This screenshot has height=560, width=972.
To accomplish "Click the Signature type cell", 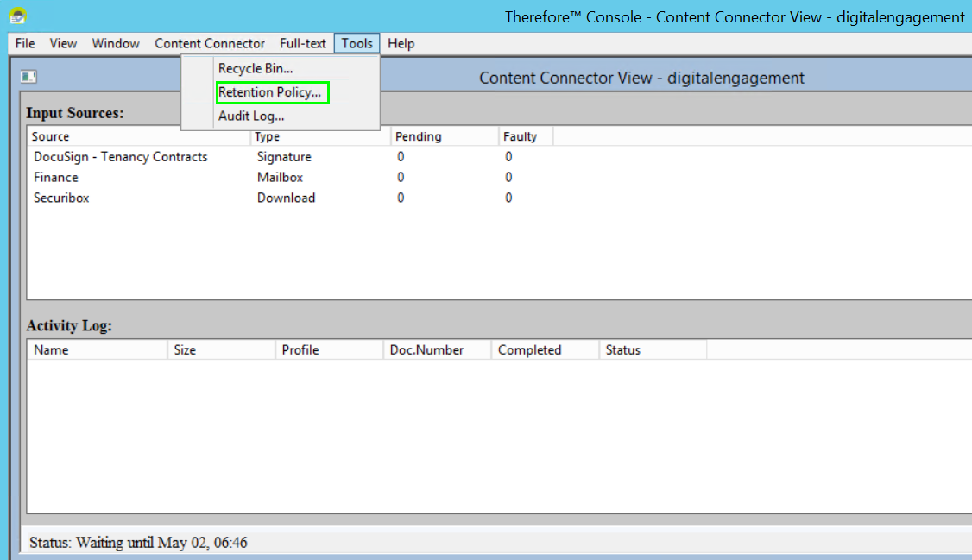I will tap(284, 157).
